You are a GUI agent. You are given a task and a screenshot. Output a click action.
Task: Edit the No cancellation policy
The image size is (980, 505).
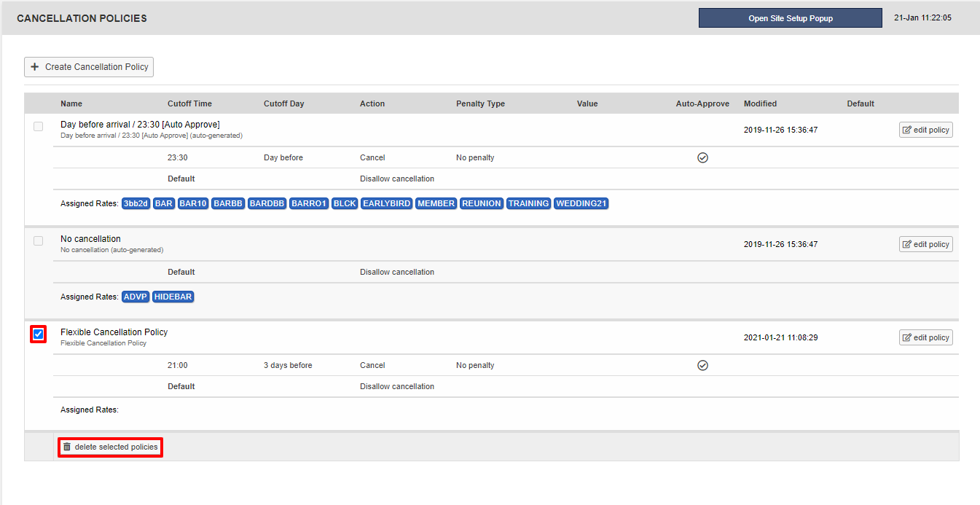[925, 244]
